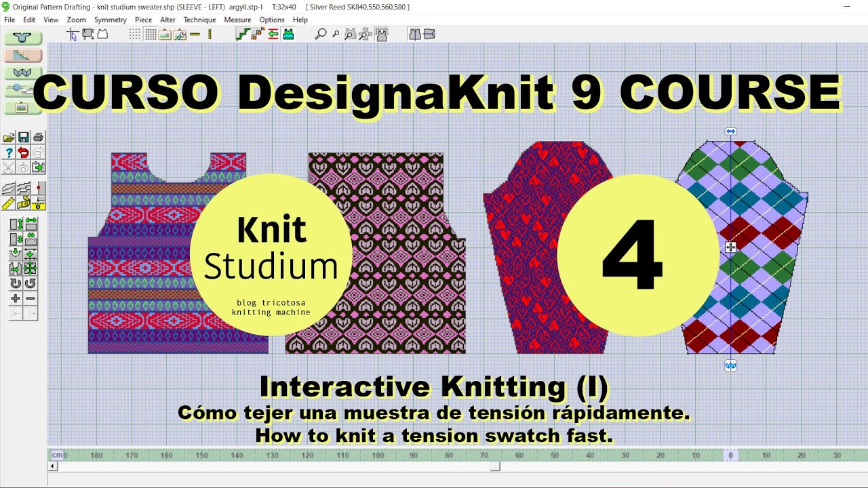Print with the printer icon
Viewport: 868px width, 488px height.
point(38,137)
